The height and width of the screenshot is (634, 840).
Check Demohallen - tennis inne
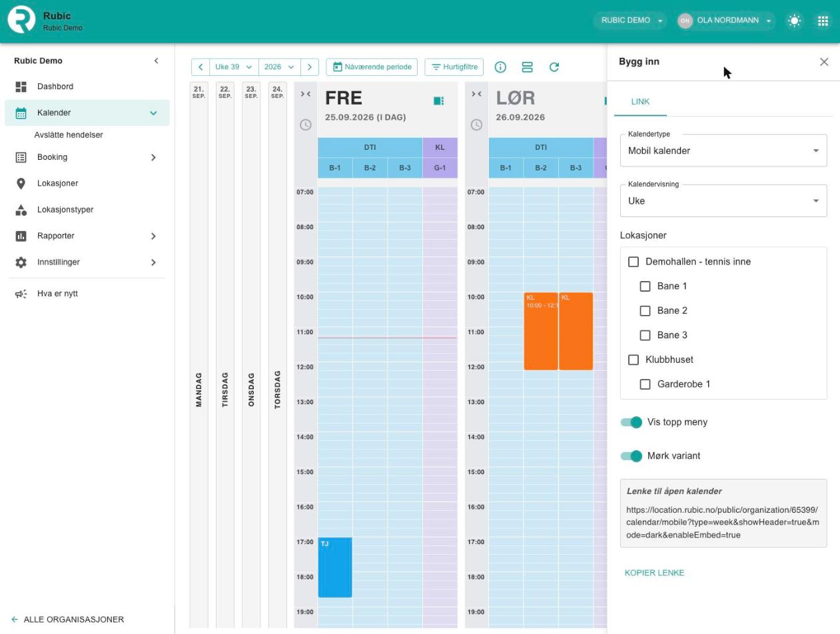coord(633,262)
